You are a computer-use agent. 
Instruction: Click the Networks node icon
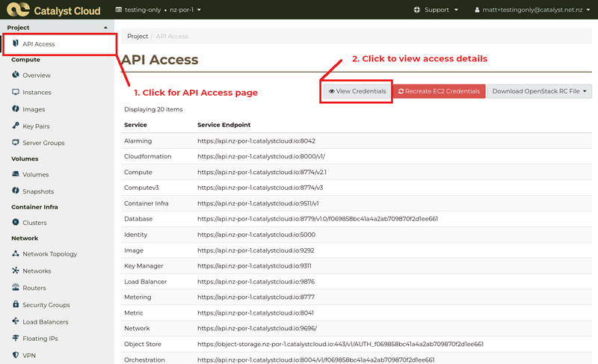[15, 271]
